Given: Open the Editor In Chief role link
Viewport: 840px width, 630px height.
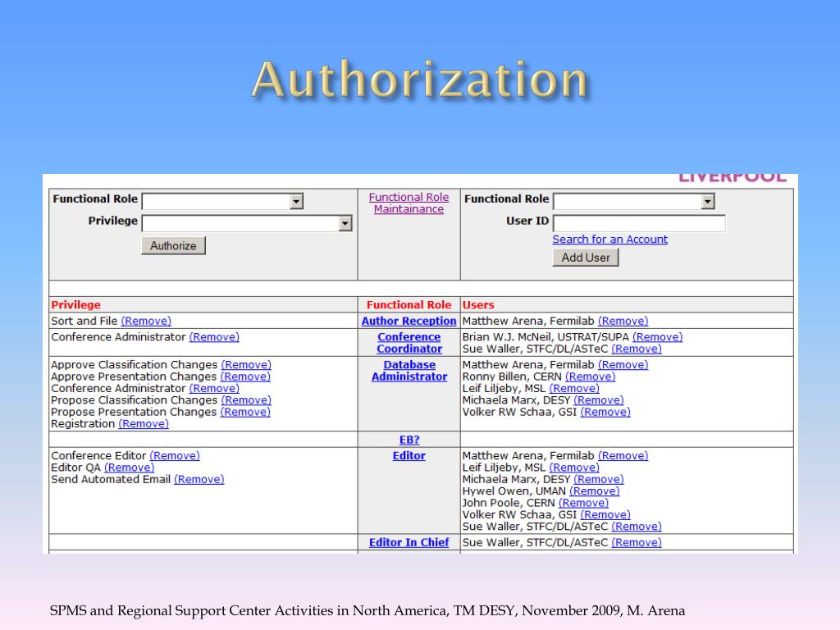Looking at the screenshot, I should click(x=409, y=542).
